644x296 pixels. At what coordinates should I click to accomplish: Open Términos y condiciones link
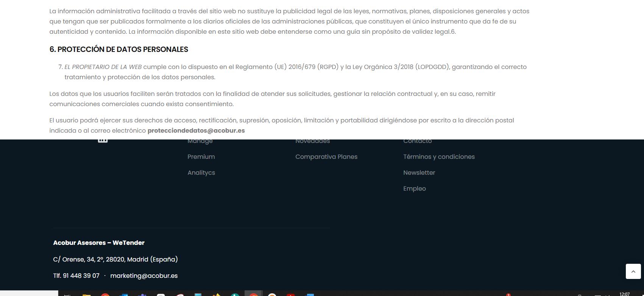(x=439, y=157)
